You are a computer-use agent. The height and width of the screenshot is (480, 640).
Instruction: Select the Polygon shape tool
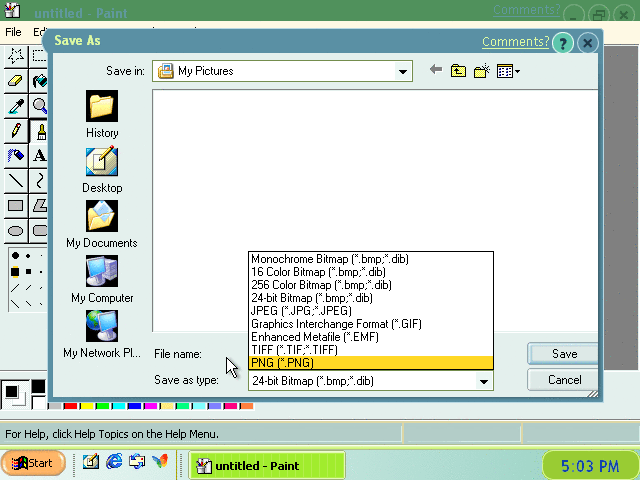[39, 205]
